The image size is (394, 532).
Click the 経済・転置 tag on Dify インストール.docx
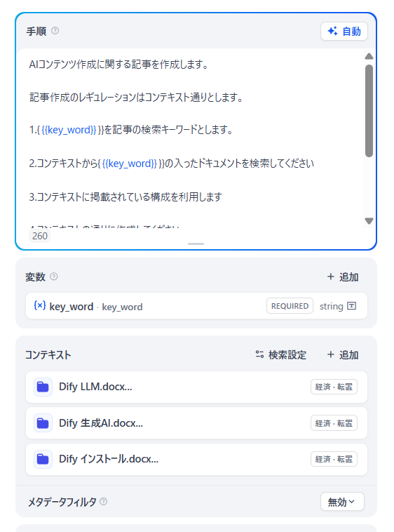pos(334,459)
